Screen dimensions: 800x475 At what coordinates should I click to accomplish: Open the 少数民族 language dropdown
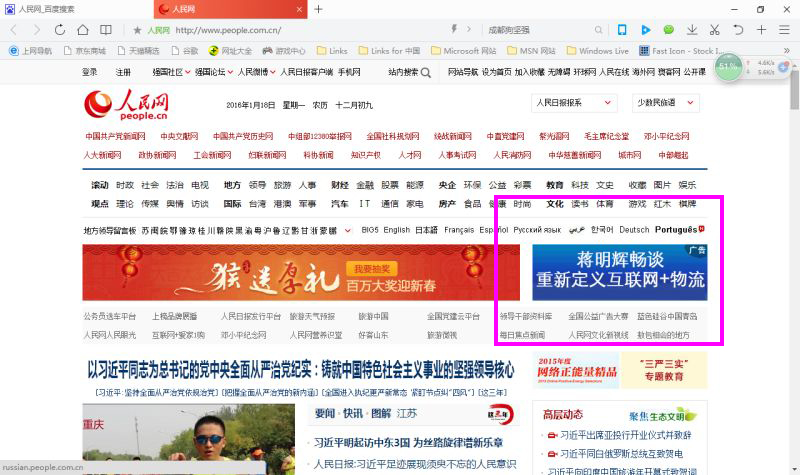(665, 103)
